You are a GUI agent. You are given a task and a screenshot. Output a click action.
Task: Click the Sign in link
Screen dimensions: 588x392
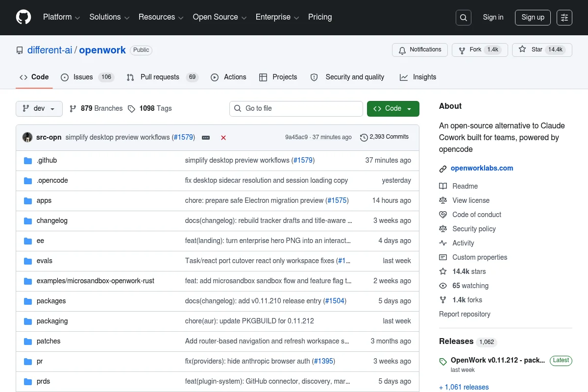(493, 17)
